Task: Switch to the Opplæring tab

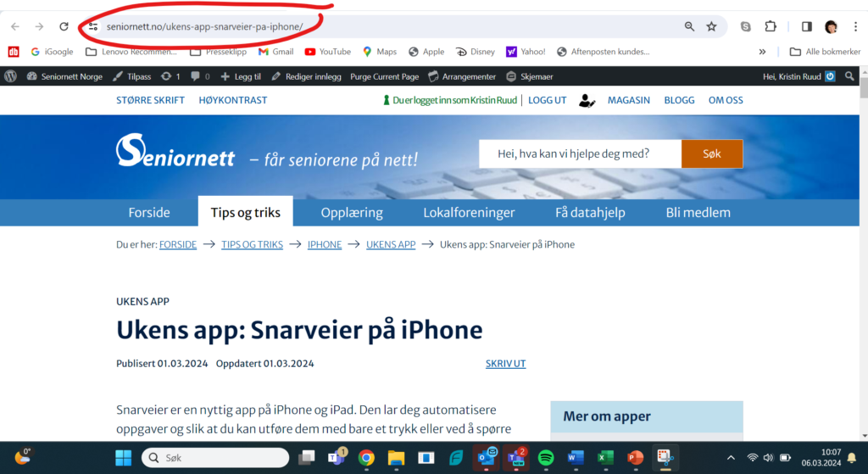Action: pos(352,212)
